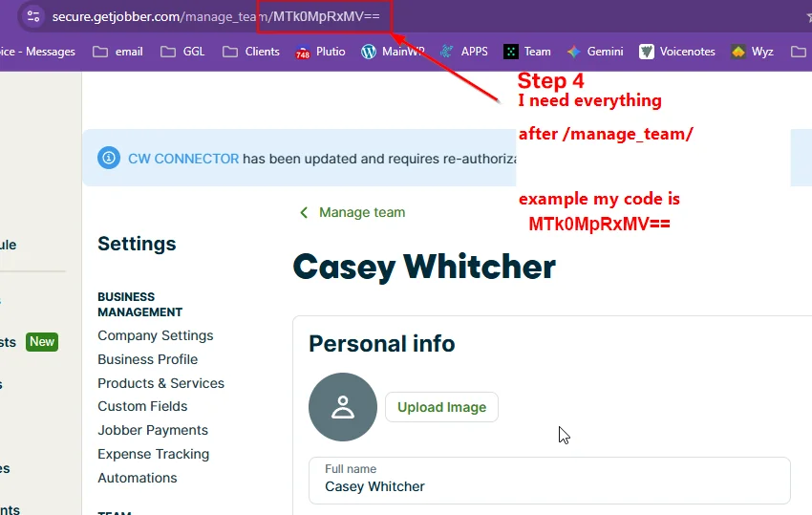Select Products & Services settings

point(160,383)
